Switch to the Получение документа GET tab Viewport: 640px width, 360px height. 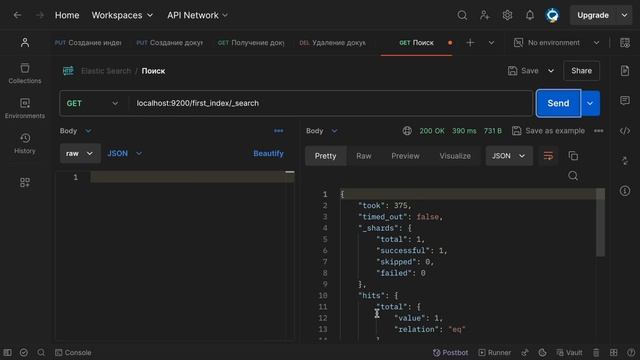(251, 42)
